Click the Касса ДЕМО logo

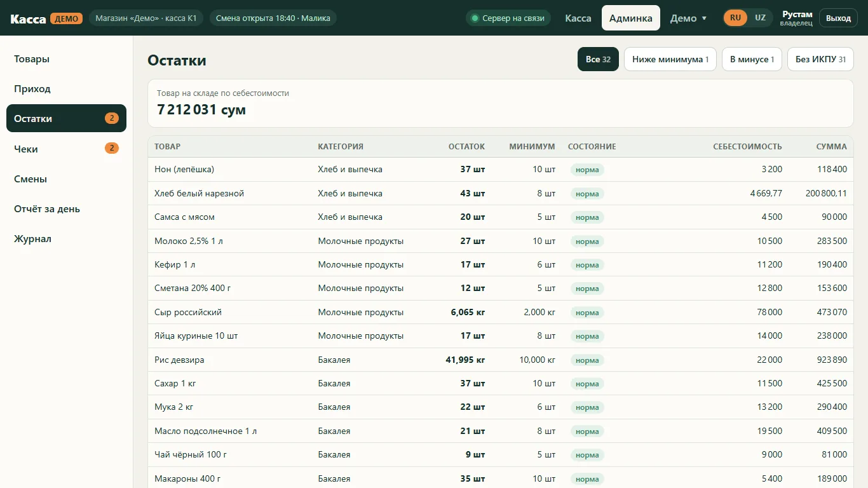pos(46,18)
